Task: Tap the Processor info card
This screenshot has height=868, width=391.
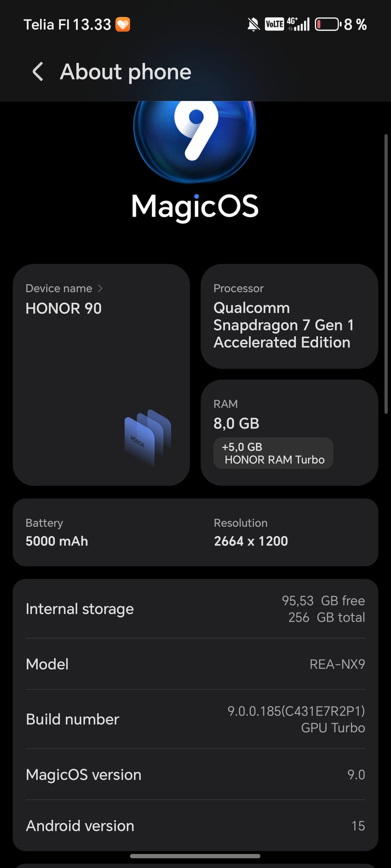Action: 289,316
